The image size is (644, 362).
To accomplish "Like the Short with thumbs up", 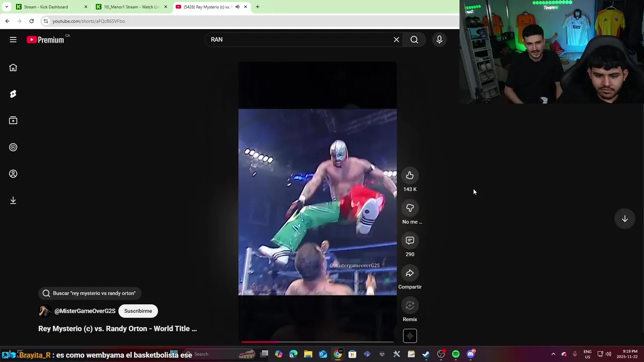I will pos(410,175).
